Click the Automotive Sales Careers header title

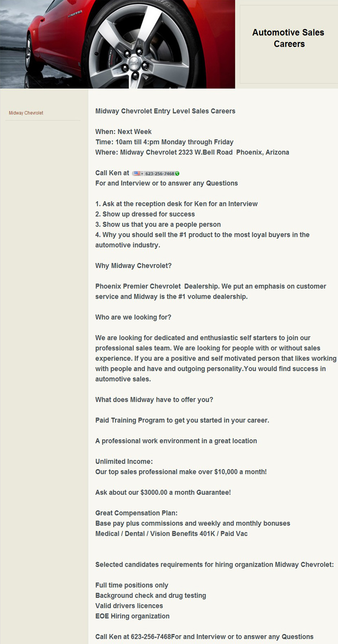click(x=288, y=38)
